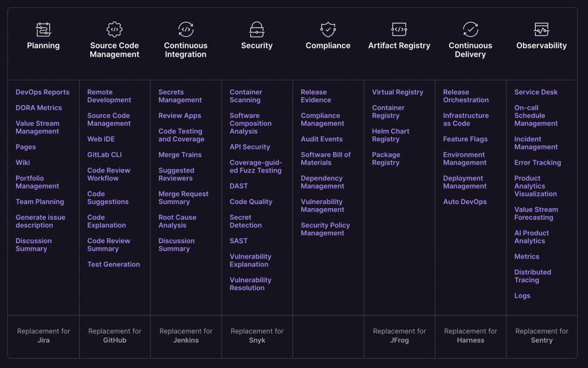Click Infrastructure as Code
588x368 pixels.
(466, 120)
